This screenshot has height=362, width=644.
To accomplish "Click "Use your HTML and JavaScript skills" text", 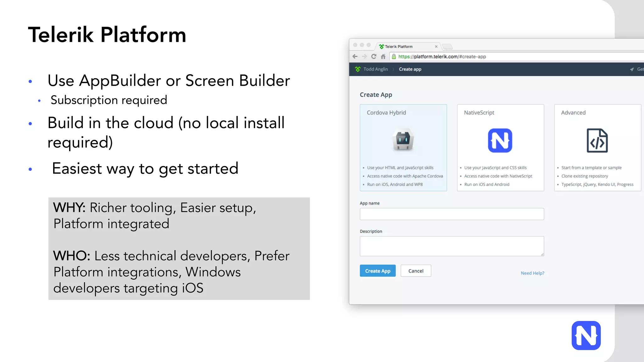I will coord(400,168).
